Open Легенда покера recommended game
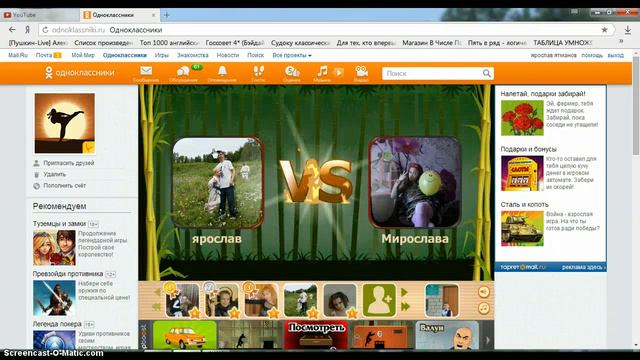 click(x=57, y=324)
